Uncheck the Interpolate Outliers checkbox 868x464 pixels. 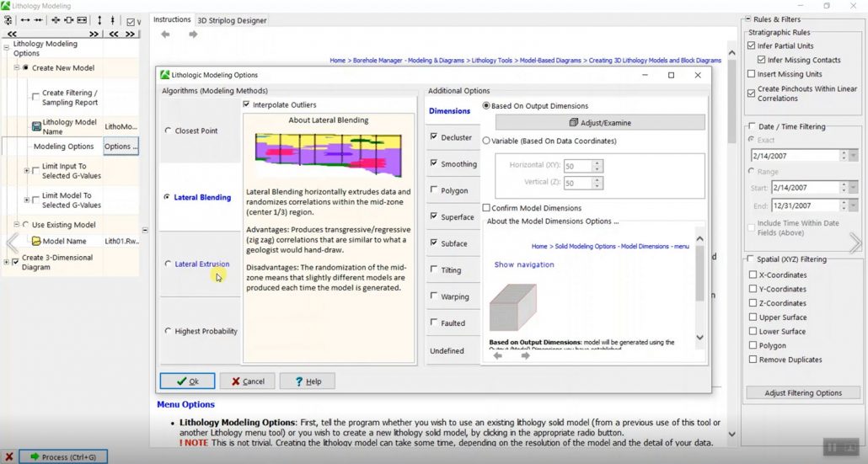pyautogui.click(x=247, y=104)
